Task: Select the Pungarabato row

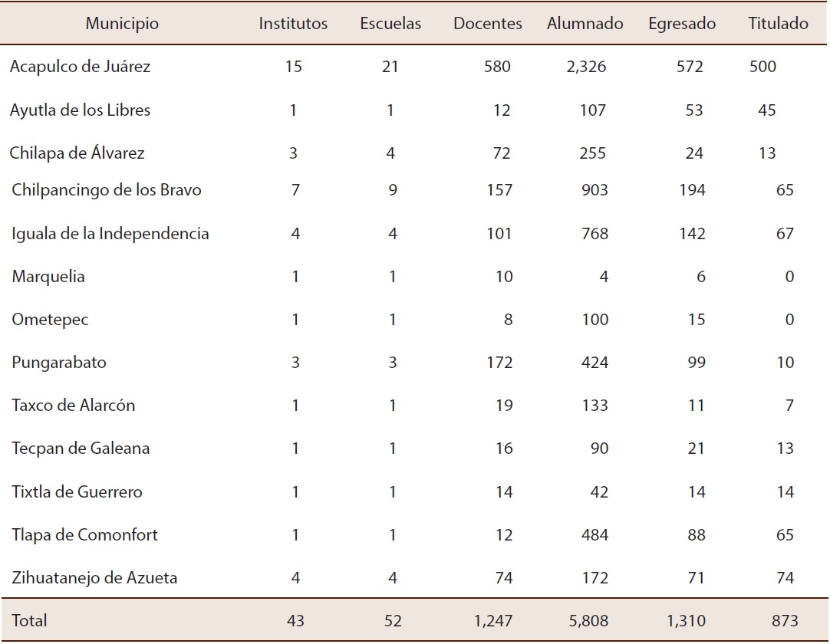Action: click(52, 363)
